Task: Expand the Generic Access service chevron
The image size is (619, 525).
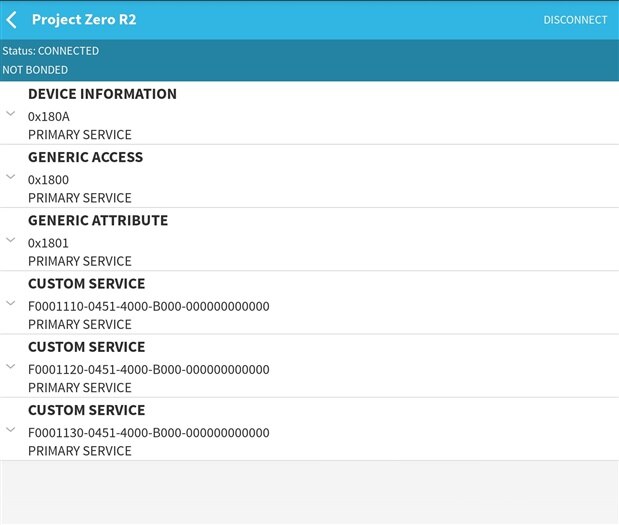Action: (x=11, y=177)
